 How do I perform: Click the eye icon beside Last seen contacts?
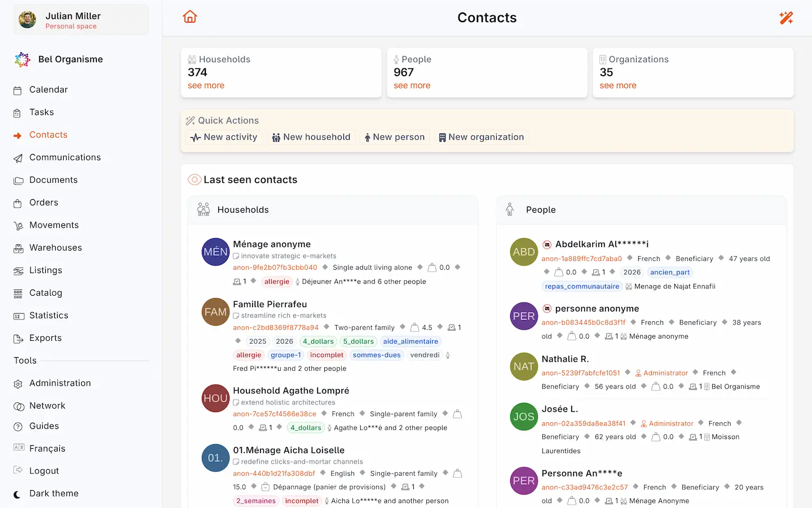point(195,179)
